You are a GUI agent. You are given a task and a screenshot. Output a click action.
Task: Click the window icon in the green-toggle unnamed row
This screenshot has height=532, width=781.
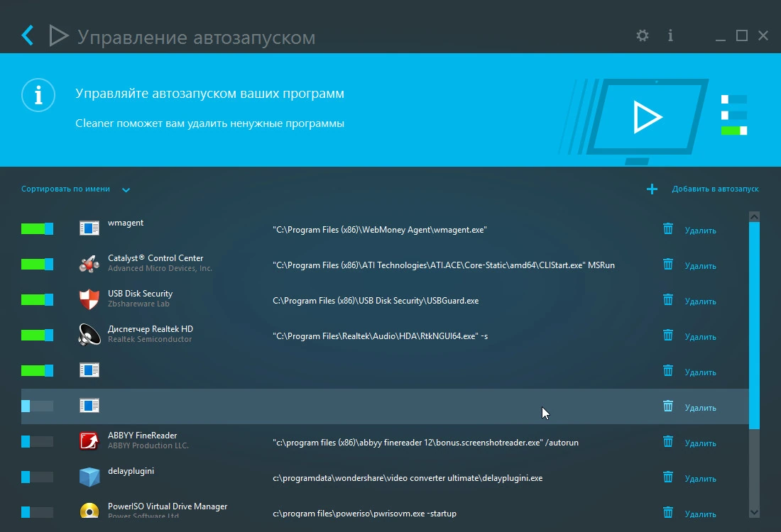click(89, 370)
